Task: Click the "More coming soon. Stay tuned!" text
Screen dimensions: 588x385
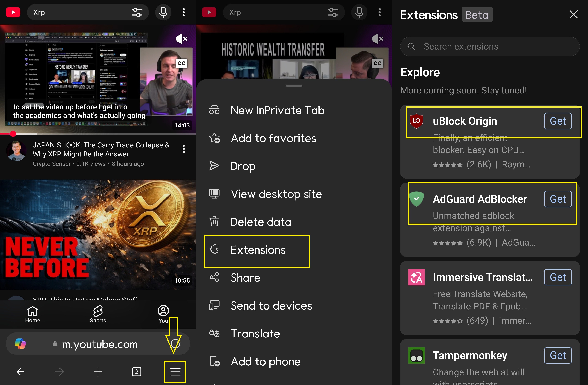Action: point(463,90)
